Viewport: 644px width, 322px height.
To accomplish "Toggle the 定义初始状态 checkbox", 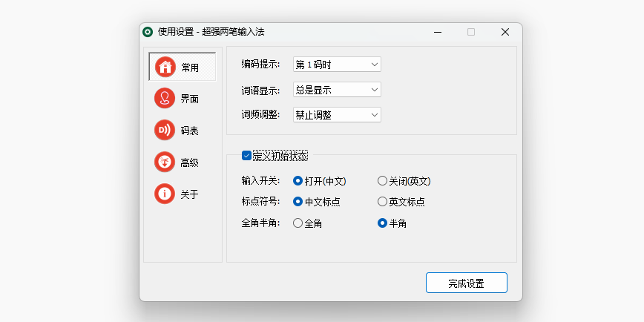I will click(247, 156).
